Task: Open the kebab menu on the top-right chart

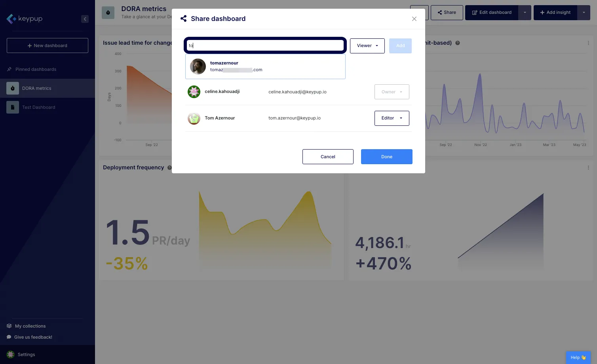Action: point(589,44)
